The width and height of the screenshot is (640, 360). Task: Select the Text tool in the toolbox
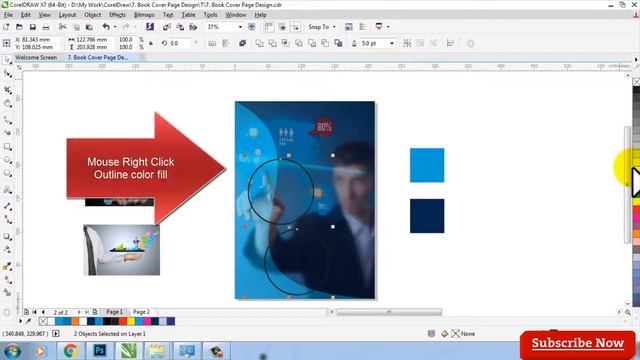pos(7,190)
